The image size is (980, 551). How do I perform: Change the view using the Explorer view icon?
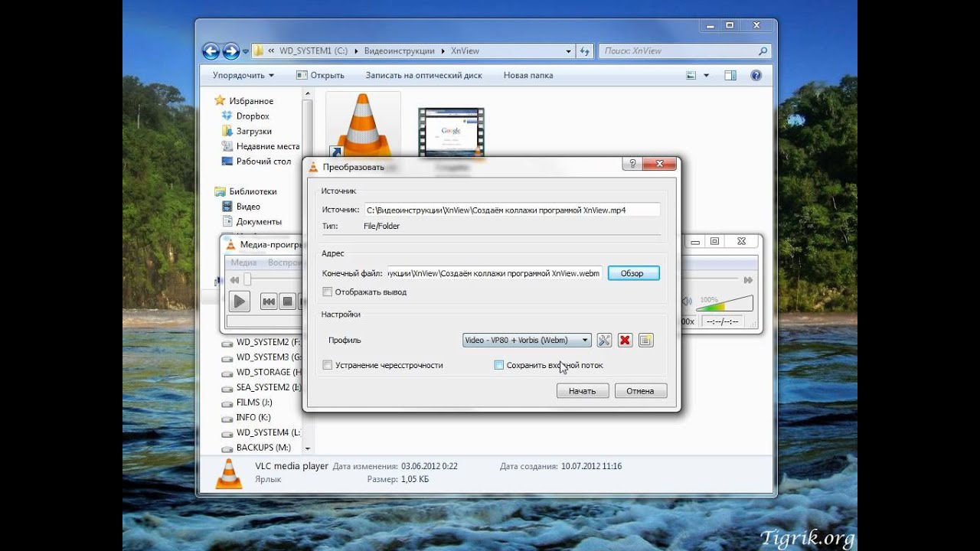pos(691,76)
